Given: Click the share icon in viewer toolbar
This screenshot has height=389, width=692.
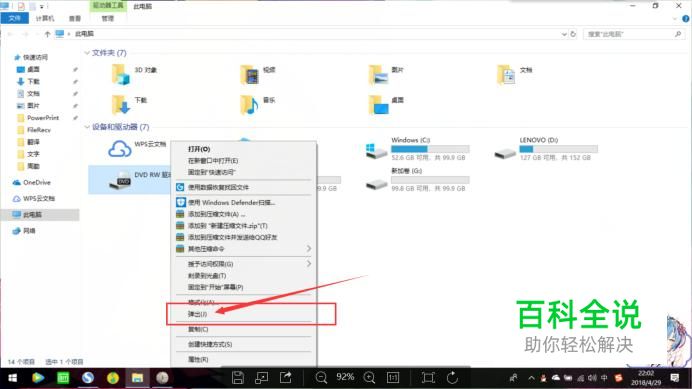Looking at the screenshot, I should 286,378.
